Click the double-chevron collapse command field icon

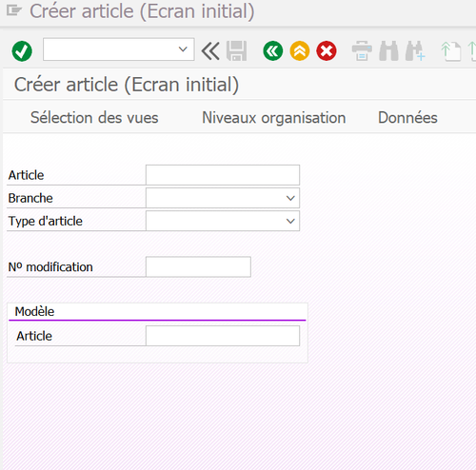(210, 50)
